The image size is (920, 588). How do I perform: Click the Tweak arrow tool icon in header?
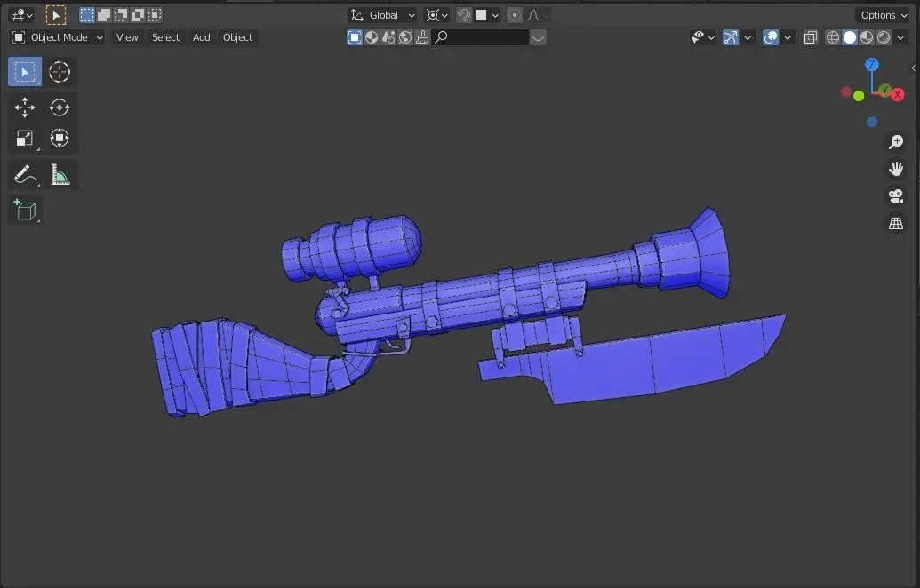tap(56, 15)
